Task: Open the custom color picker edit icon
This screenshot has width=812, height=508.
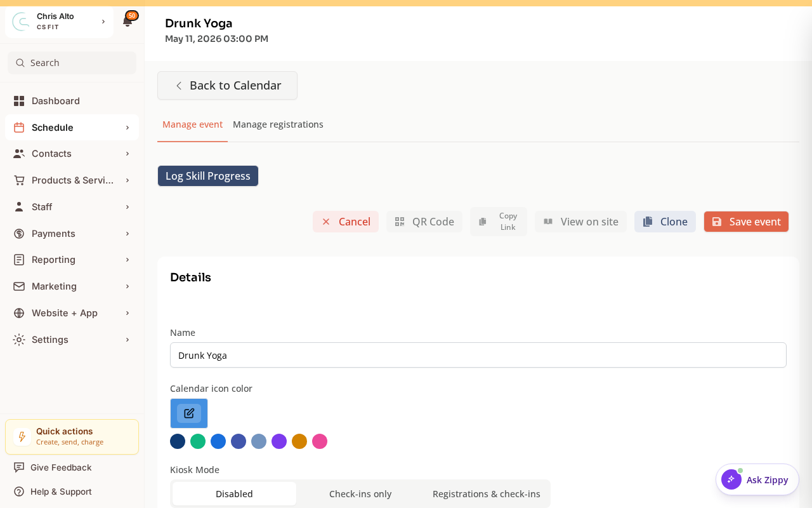Action: pos(189,413)
